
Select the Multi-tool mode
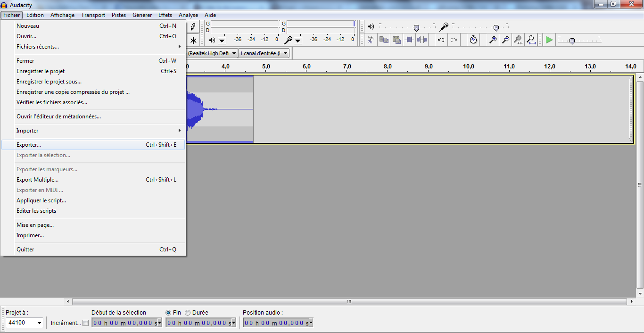tap(193, 40)
